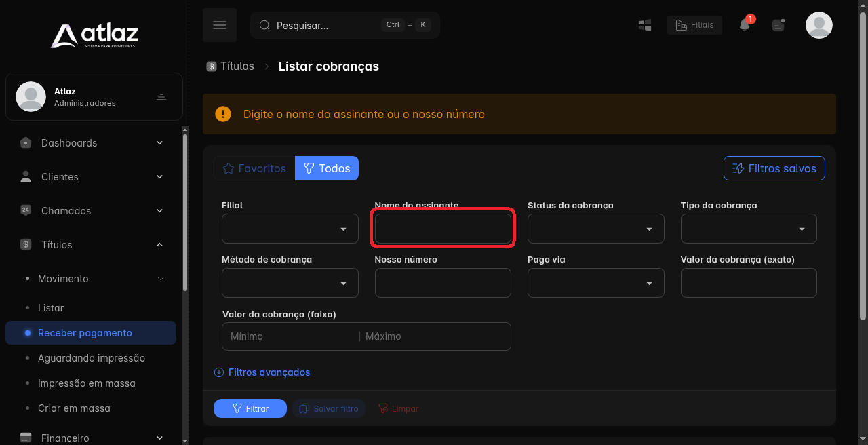Click the Máximo value field

click(x=436, y=336)
